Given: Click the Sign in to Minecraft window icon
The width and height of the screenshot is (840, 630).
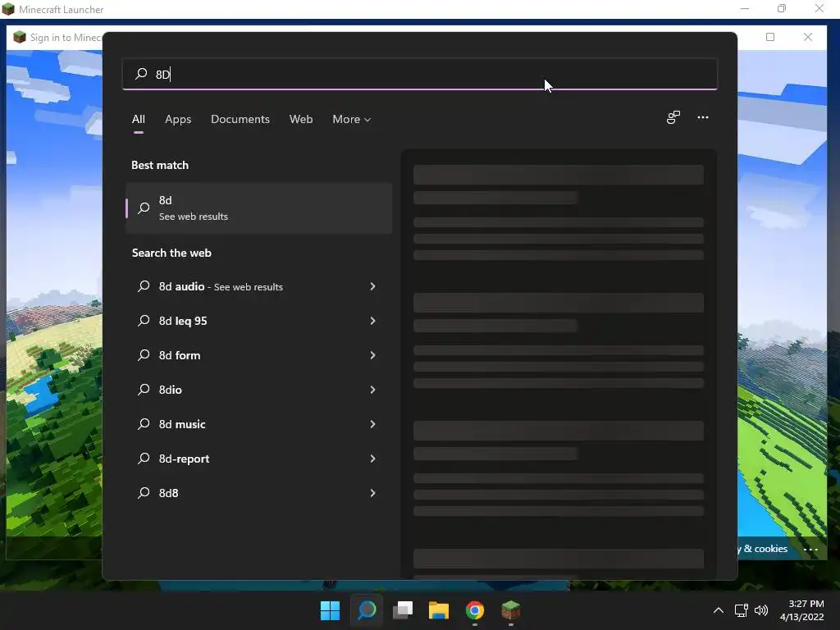Looking at the screenshot, I should coord(20,37).
